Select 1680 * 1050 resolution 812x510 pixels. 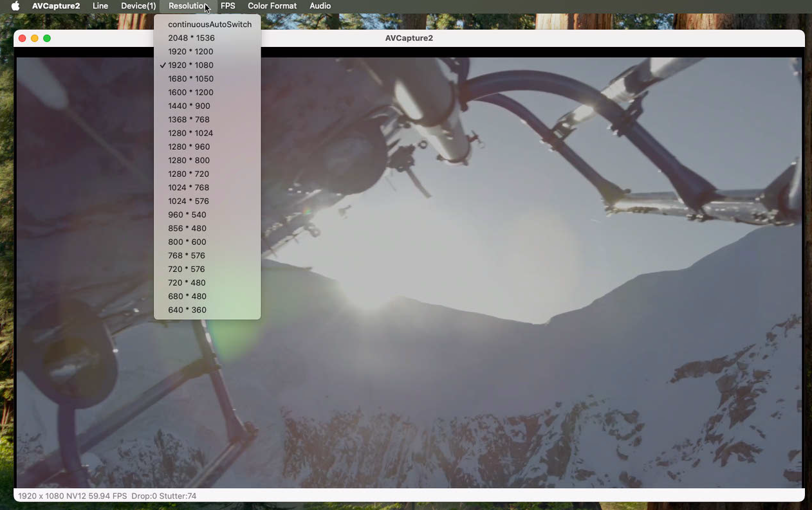pyautogui.click(x=190, y=78)
